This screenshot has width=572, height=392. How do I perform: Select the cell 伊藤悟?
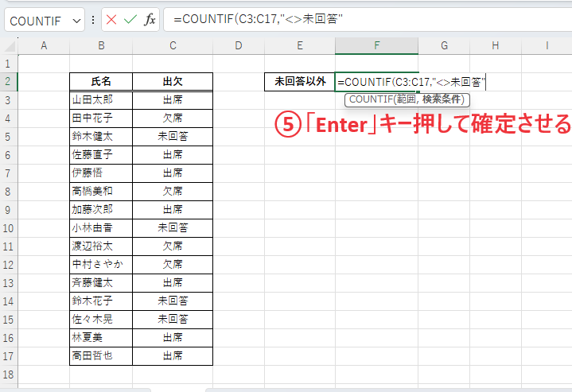point(101,173)
